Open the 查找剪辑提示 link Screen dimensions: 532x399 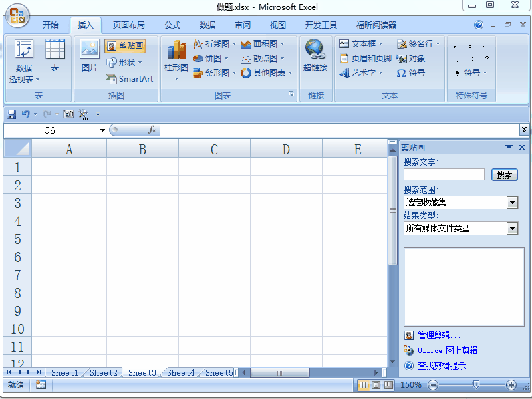tap(442, 366)
